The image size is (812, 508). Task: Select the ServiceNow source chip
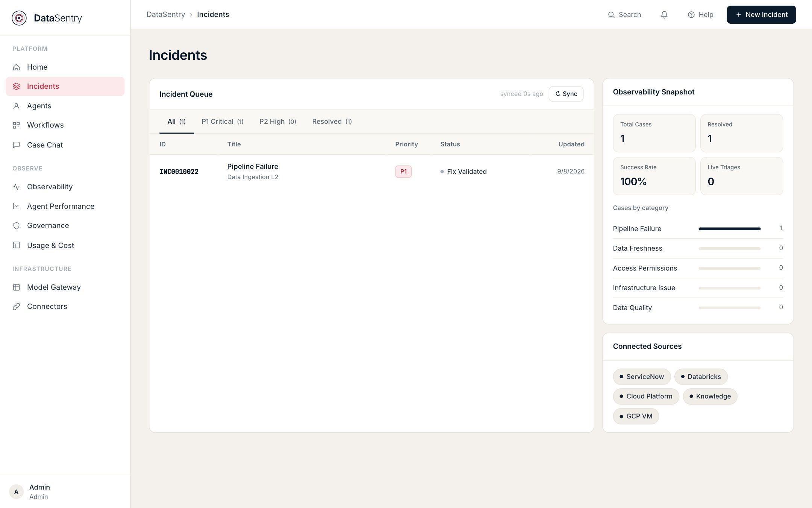pos(642,377)
